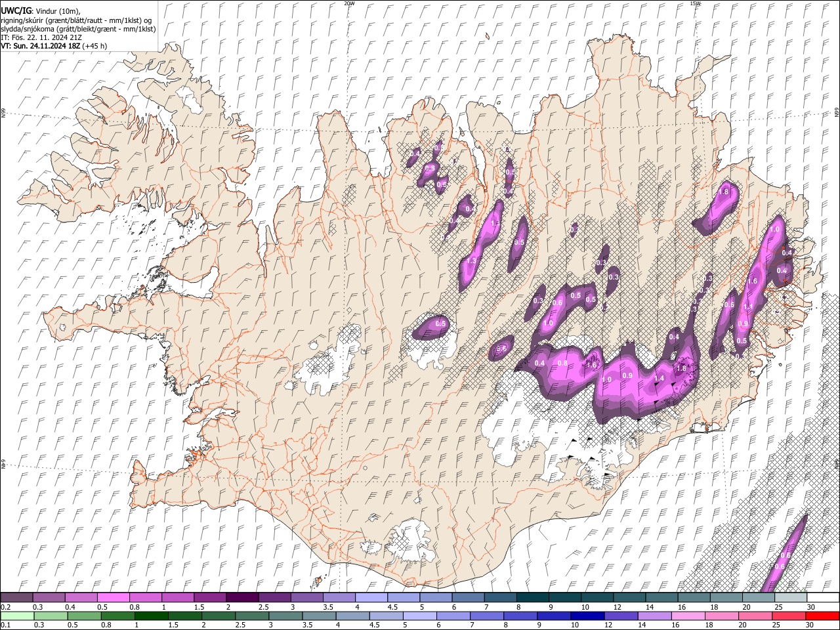This screenshot has height=630, width=840.
Task: Click deep blue rain swatch between 10 and 12
Action: (x=587, y=616)
